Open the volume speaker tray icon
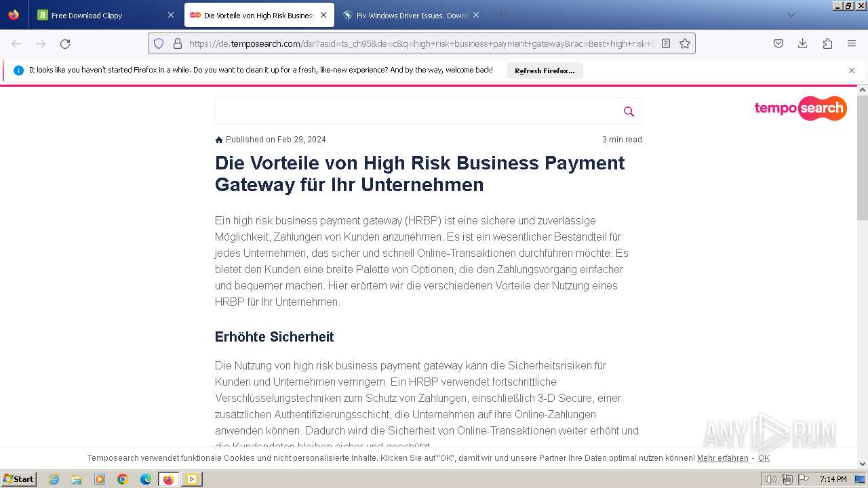This screenshot has width=868, height=488. point(770,479)
